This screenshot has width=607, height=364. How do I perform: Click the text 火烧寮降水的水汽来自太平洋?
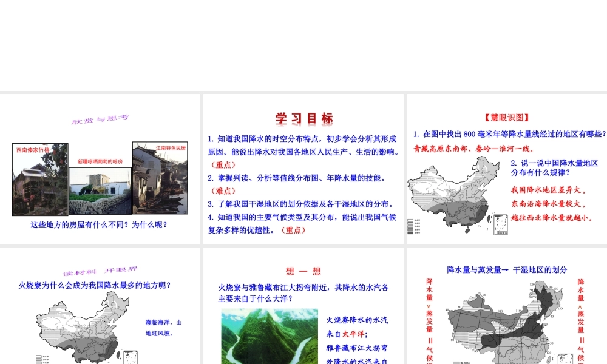click(357, 327)
